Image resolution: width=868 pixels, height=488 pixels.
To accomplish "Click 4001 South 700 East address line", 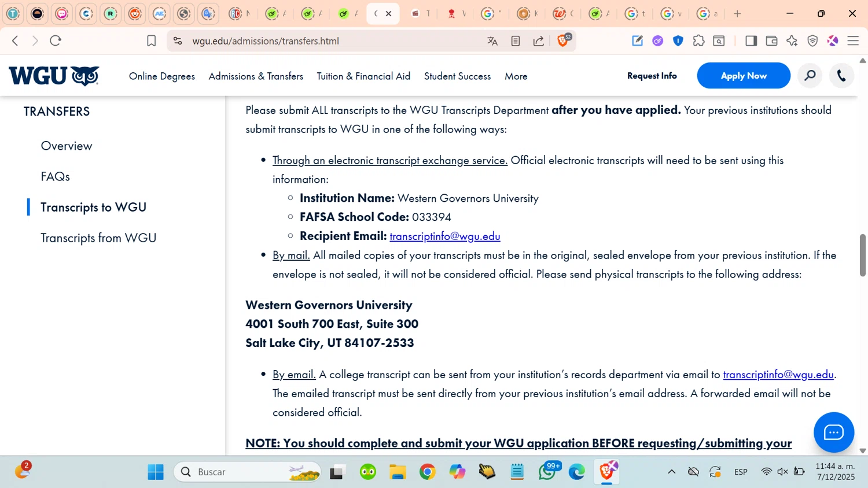I will pyautogui.click(x=332, y=324).
